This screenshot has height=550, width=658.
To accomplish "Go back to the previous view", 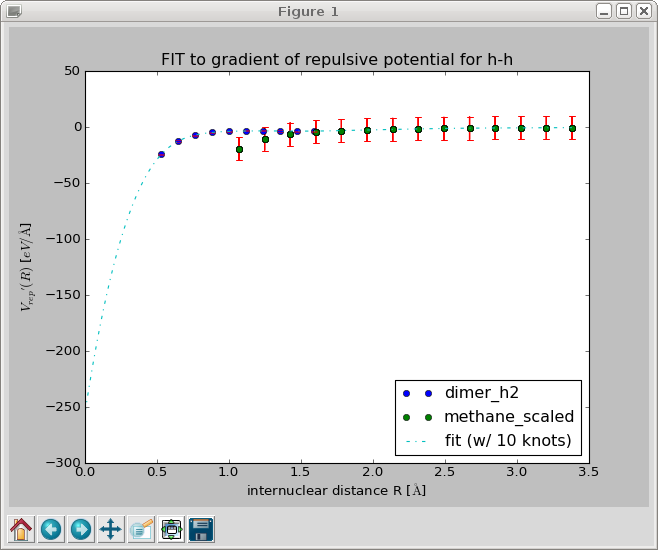I will pyautogui.click(x=51, y=528).
